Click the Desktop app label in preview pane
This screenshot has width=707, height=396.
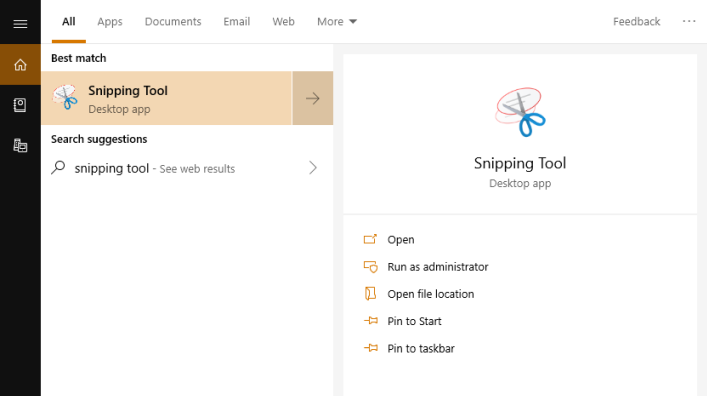[520, 184]
